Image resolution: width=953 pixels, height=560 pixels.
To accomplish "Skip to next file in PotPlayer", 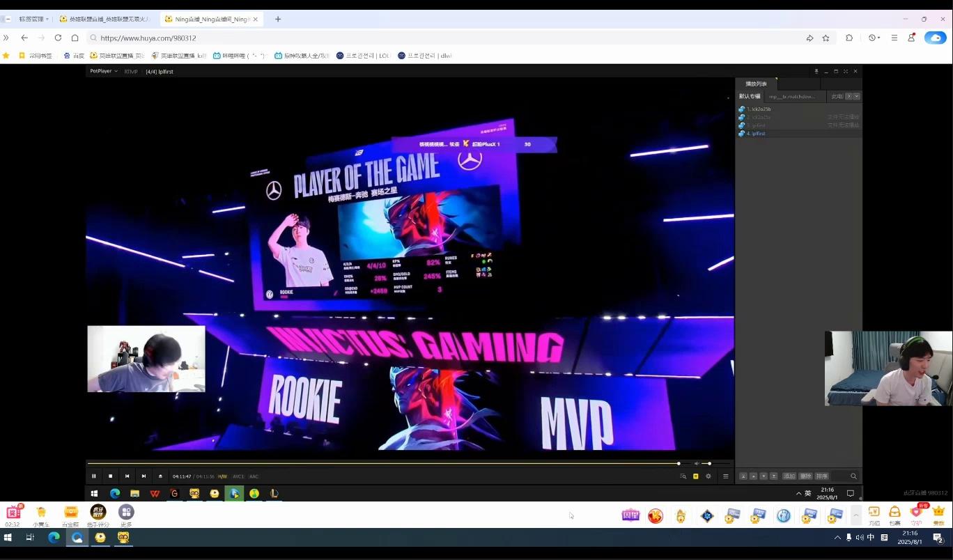I will (144, 476).
